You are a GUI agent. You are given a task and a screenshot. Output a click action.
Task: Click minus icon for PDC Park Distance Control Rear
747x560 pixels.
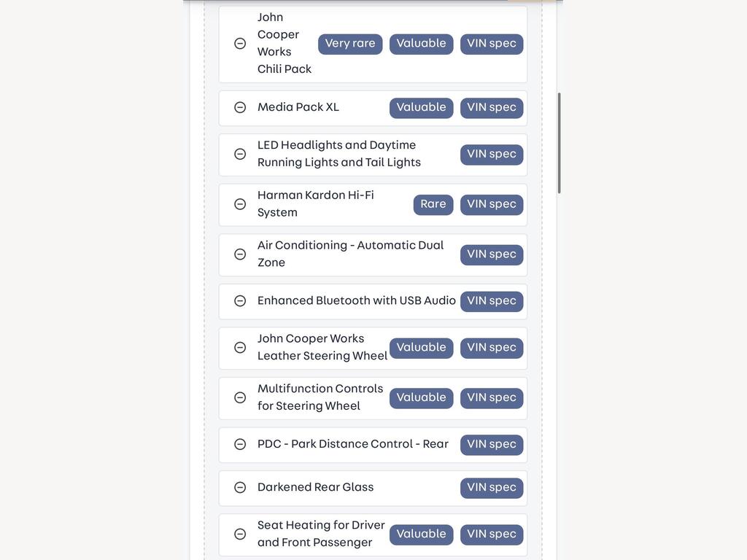point(240,444)
